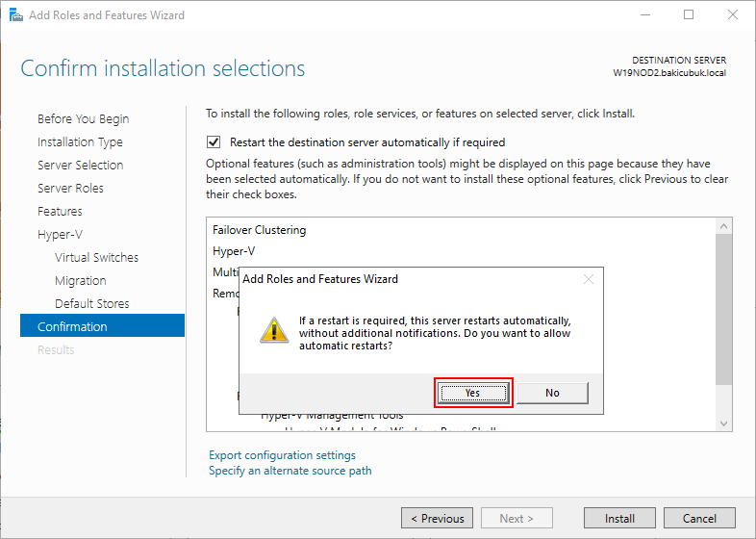Go back with the Previous button
Viewport: 756px width, 539px height.
pos(437,518)
